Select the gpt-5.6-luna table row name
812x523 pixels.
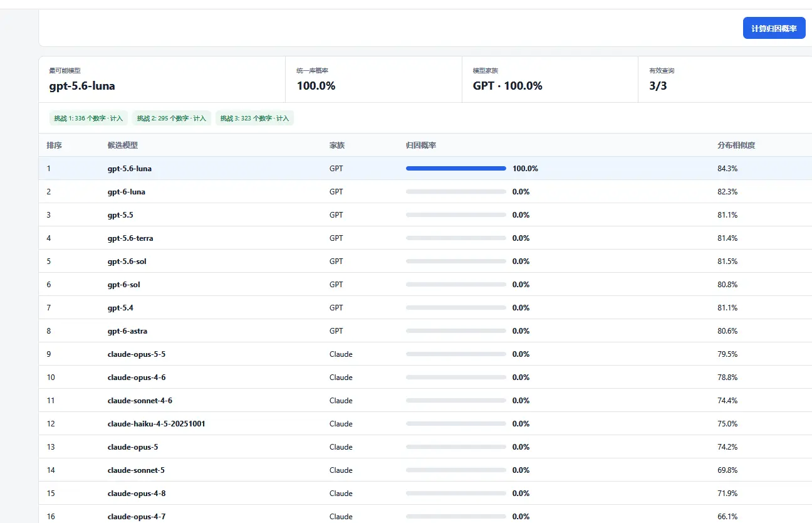pos(130,168)
